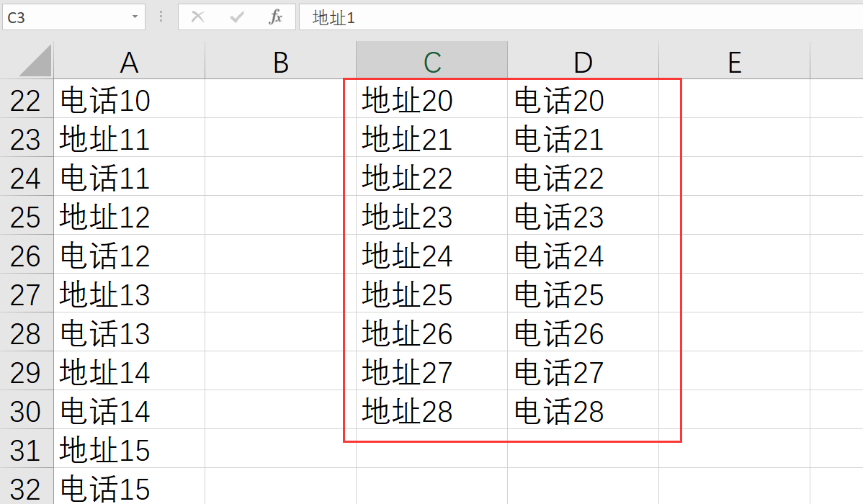The image size is (863, 504).
Task: Click the Enter checkmark icon in formula bar
Action: tap(236, 17)
